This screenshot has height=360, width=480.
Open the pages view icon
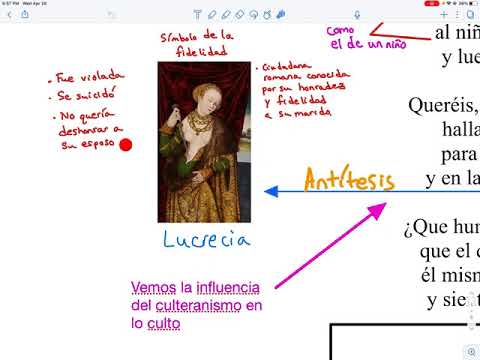[x=470, y=15]
